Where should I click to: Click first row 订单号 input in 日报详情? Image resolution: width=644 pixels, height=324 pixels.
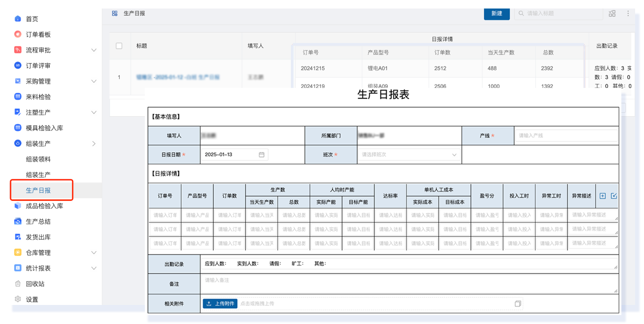(x=165, y=215)
